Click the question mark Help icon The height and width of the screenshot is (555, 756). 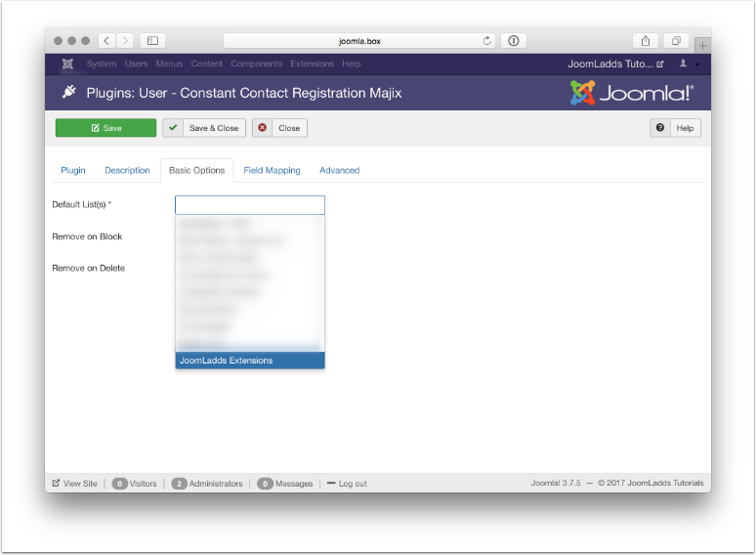660,128
